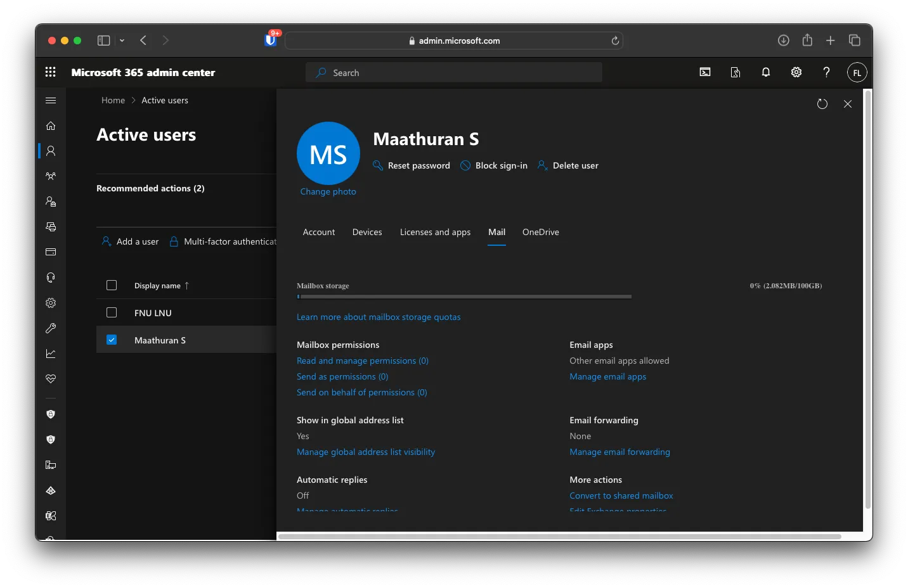Open a new Safari tab
This screenshot has width=908, height=588.
click(x=831, y=41)
